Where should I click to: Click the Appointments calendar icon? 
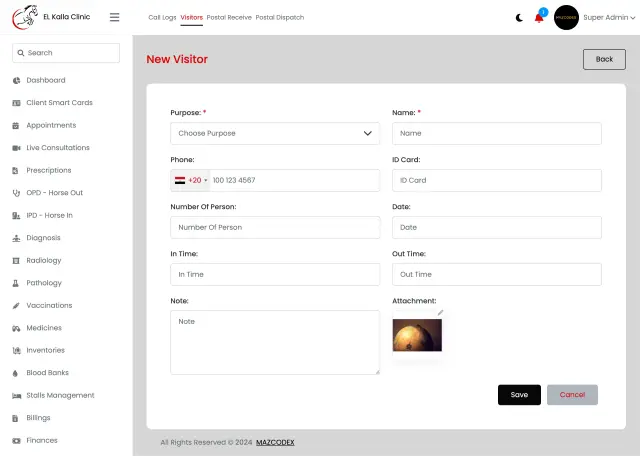click(x=16, y=125)
